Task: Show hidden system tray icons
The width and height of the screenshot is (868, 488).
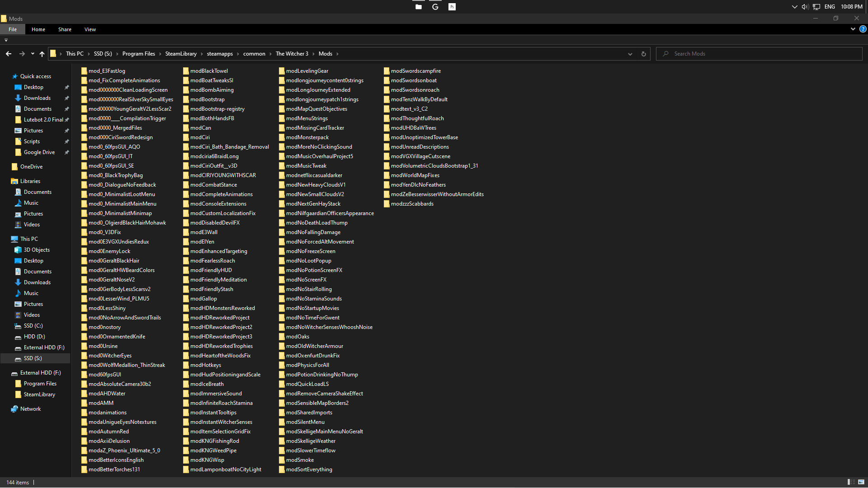Action: click(x=794, y=7)
